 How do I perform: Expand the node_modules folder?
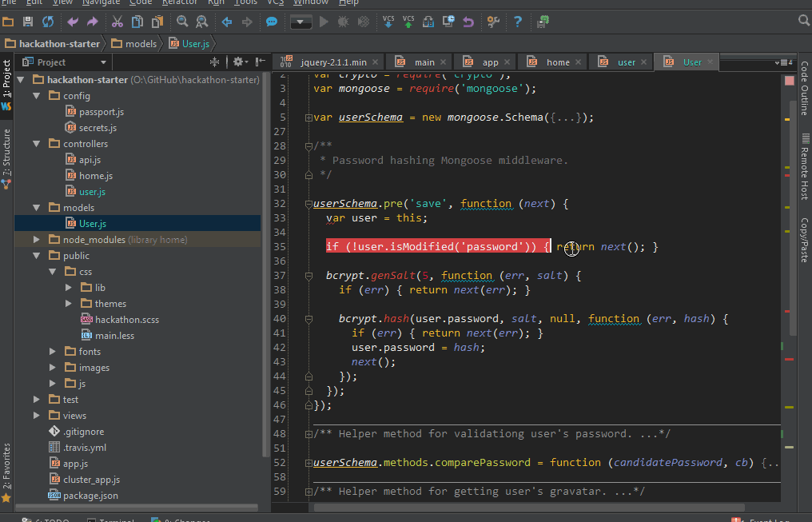click(37, 240)
